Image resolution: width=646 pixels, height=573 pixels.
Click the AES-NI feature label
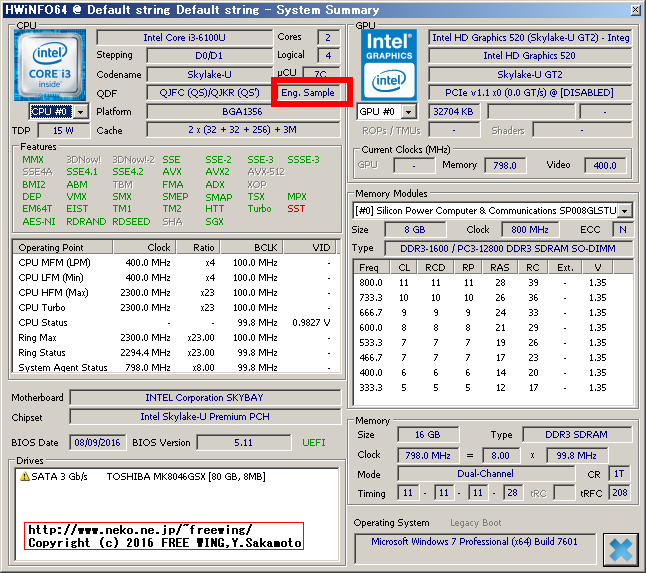coord(39,222)
